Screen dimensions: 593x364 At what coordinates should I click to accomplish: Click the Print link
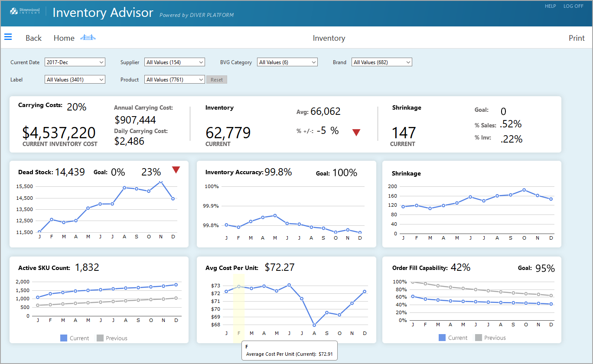click(x=577, y=38)
